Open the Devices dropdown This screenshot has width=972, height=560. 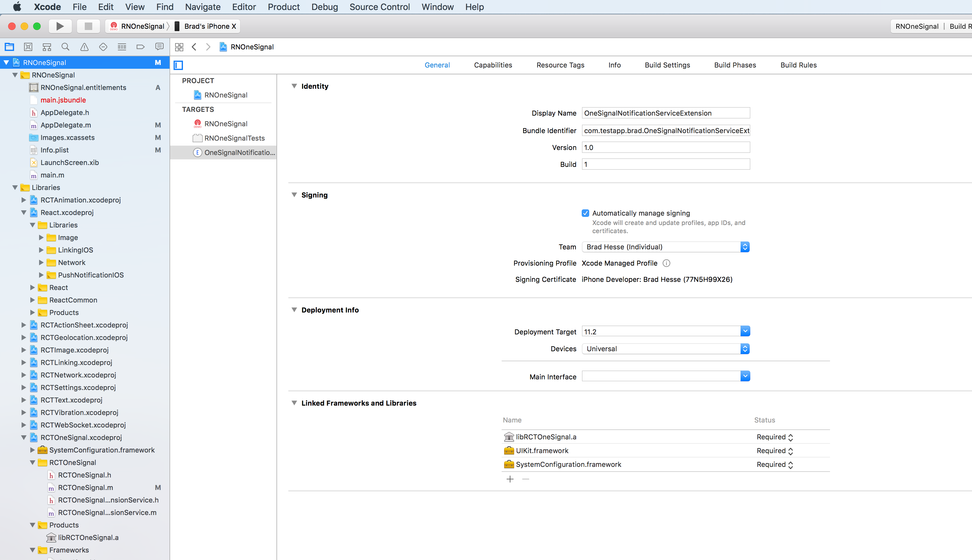666,349
